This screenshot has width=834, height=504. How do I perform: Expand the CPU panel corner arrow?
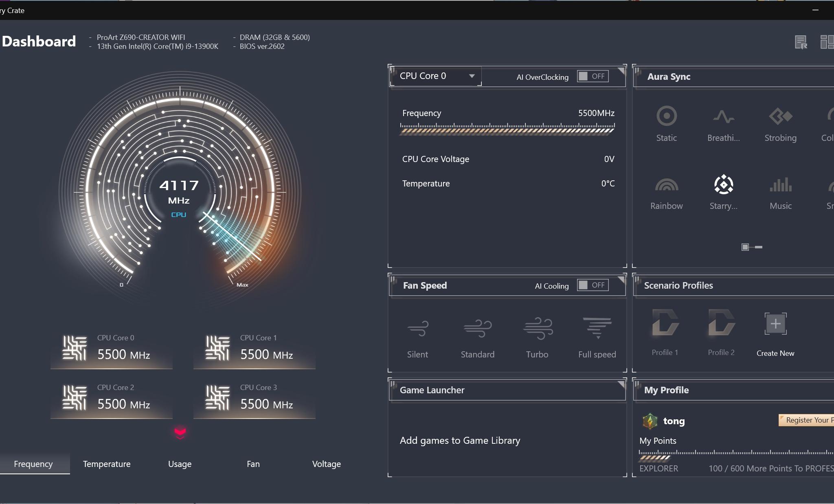621,70
